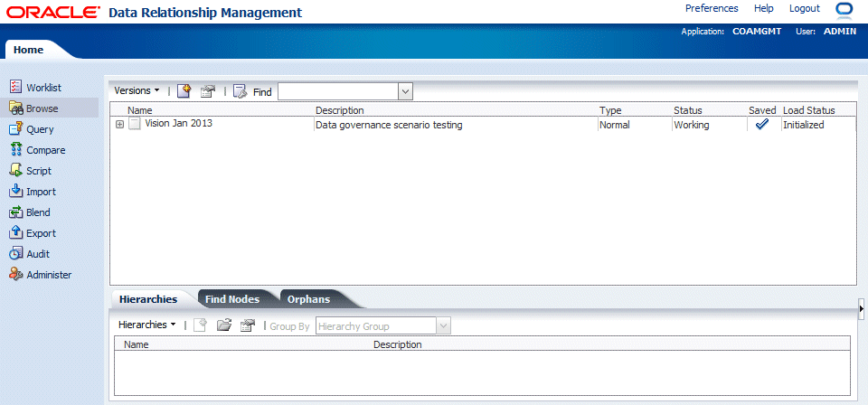Click 'Data governance scenario testing' description
Viewport: 868px width, 405px height.
click(x=389, y=125)
